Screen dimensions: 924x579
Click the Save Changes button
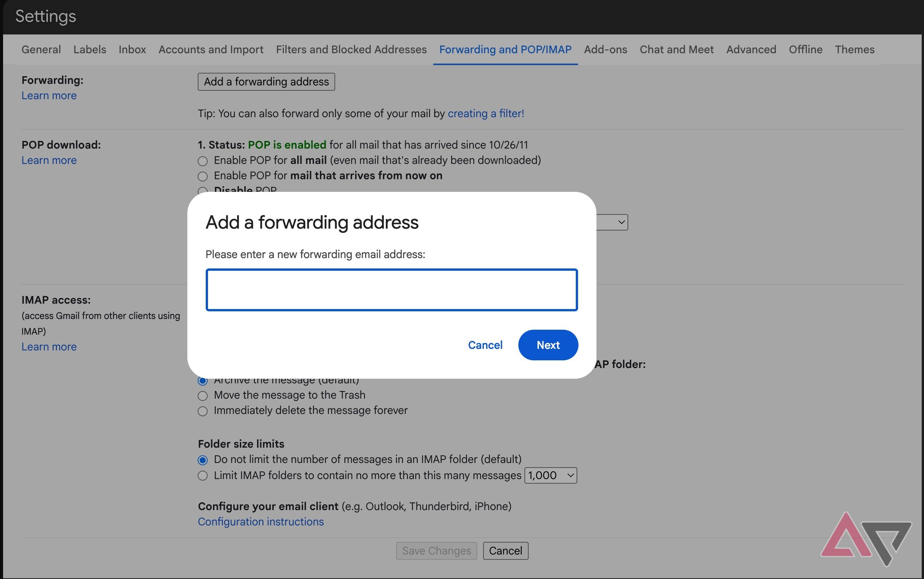[436, 551]
